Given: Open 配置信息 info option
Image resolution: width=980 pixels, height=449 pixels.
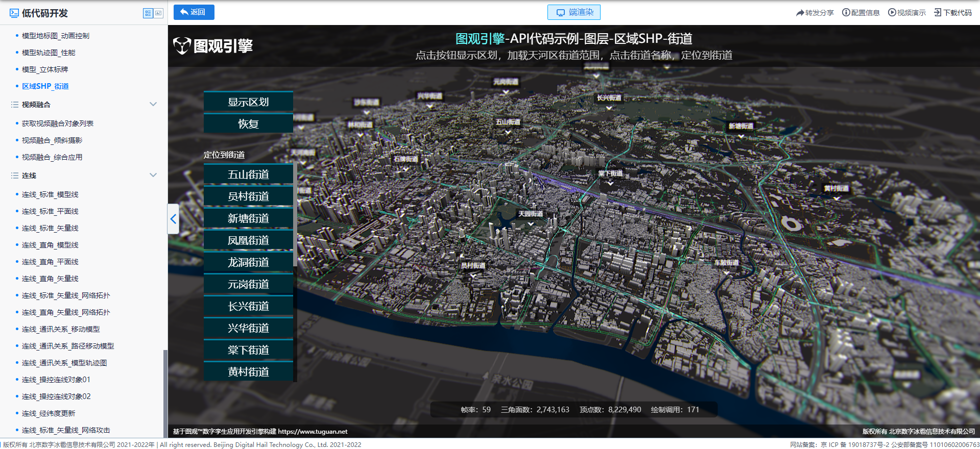Looking at the screenshot, I should tap(861, 13).
